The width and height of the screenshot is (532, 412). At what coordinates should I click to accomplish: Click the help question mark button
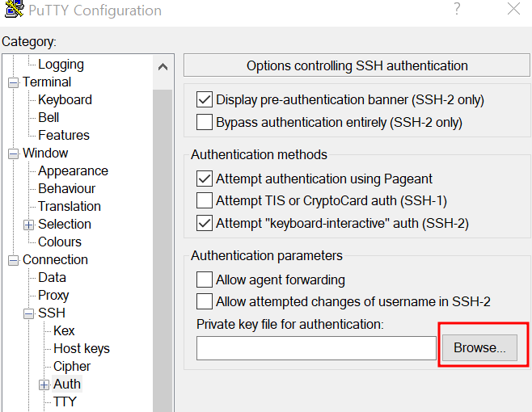457,9
